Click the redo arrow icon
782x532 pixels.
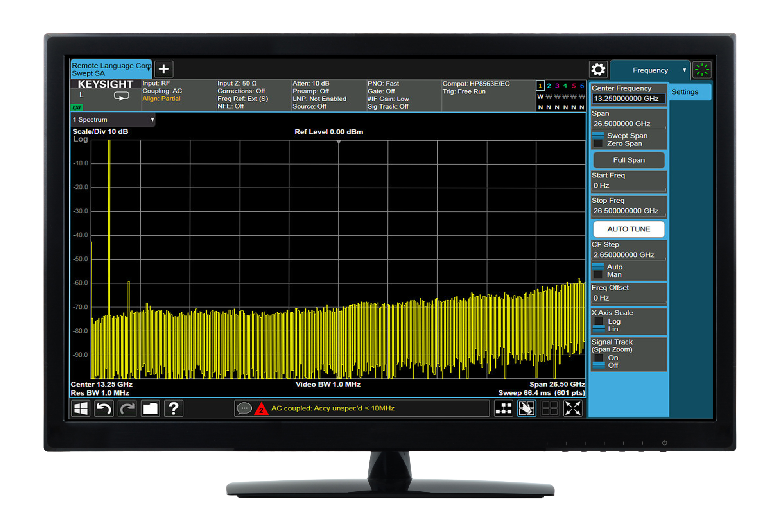pyautogui.click(x=127, y=408)
